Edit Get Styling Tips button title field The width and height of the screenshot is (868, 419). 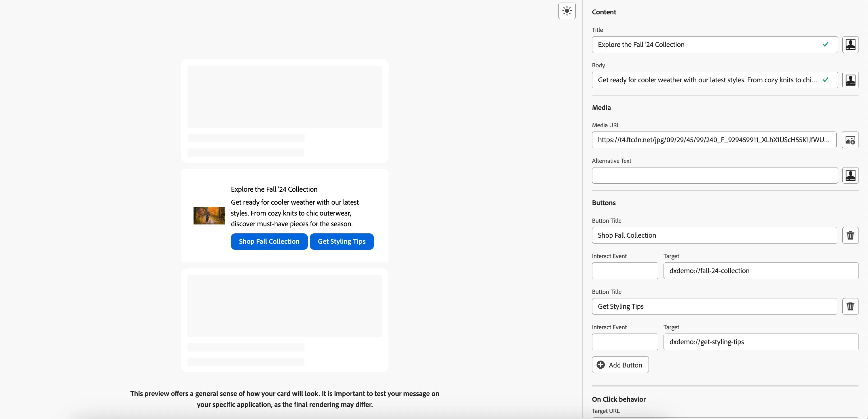click(714, 306)
